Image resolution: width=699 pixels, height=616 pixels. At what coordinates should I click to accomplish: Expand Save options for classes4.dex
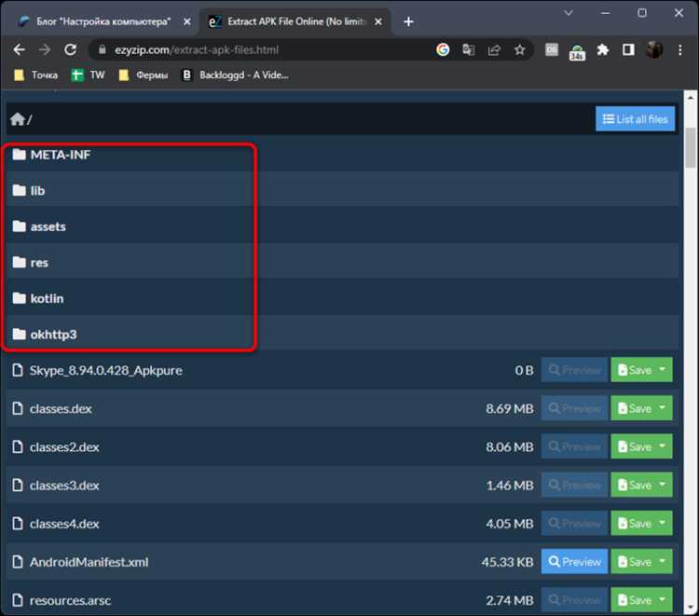[x=663, y=523]
